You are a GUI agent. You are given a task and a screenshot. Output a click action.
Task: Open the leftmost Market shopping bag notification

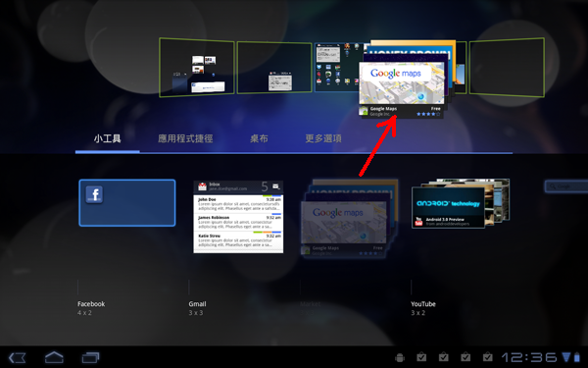click(x=421, y=357)
